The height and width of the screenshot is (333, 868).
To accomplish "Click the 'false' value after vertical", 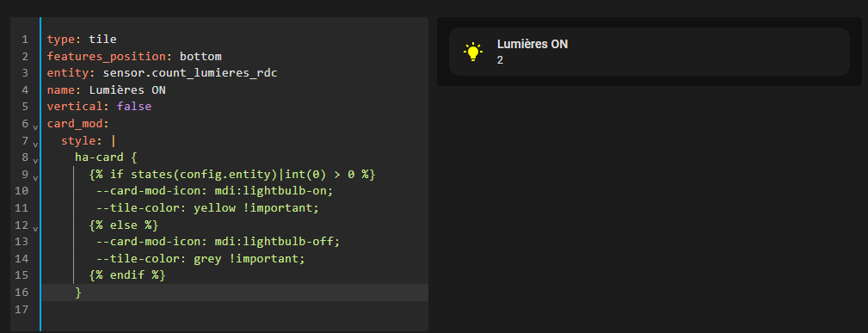I will coord(134,107).
